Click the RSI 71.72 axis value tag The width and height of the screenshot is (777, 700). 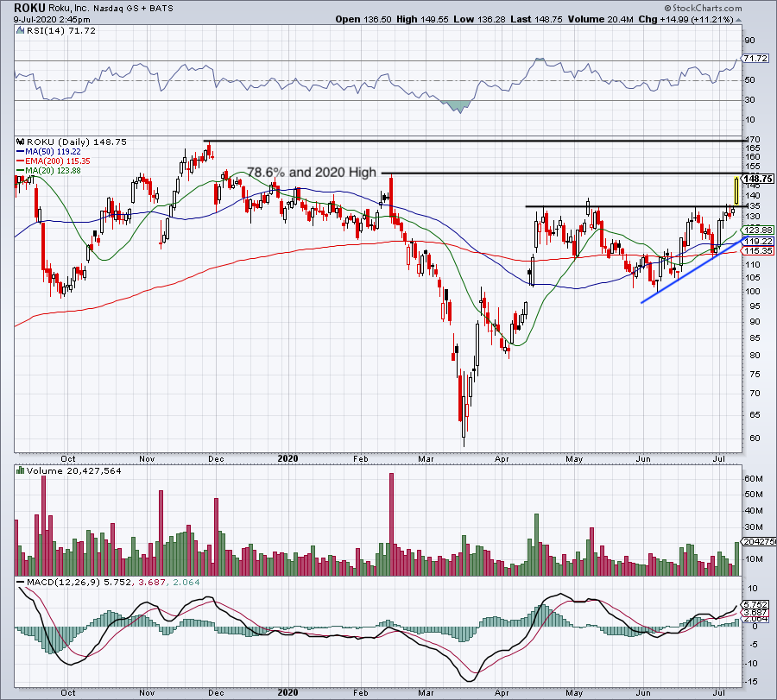click(756, 59)
